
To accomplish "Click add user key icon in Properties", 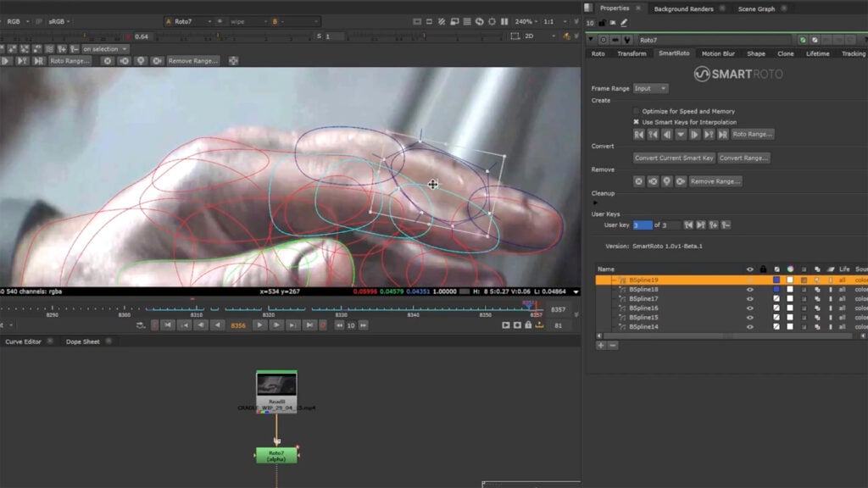I will tap(714, 225).
